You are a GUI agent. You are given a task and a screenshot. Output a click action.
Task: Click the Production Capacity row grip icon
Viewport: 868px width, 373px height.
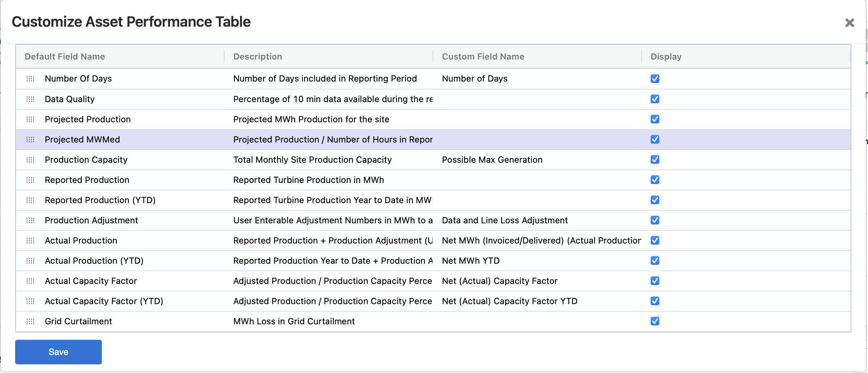point(30,160)
